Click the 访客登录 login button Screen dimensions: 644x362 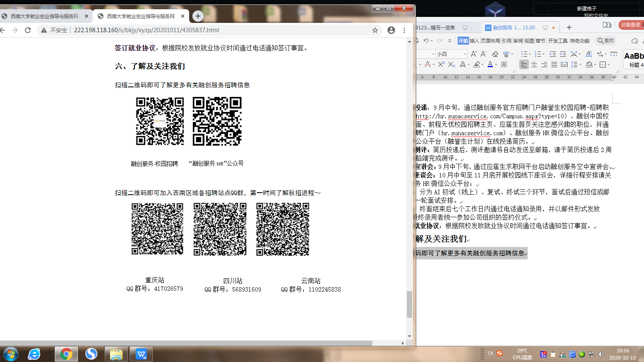click(x=630, y=25)
